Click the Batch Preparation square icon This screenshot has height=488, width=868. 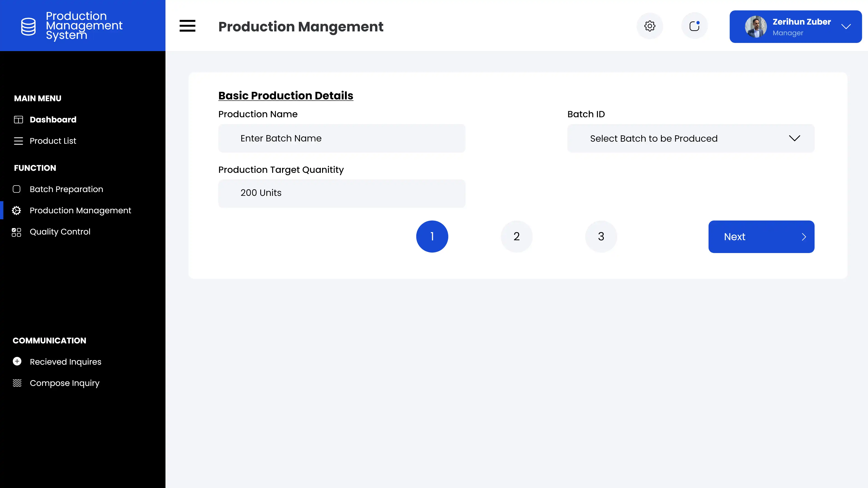click(x=16, y=189)
